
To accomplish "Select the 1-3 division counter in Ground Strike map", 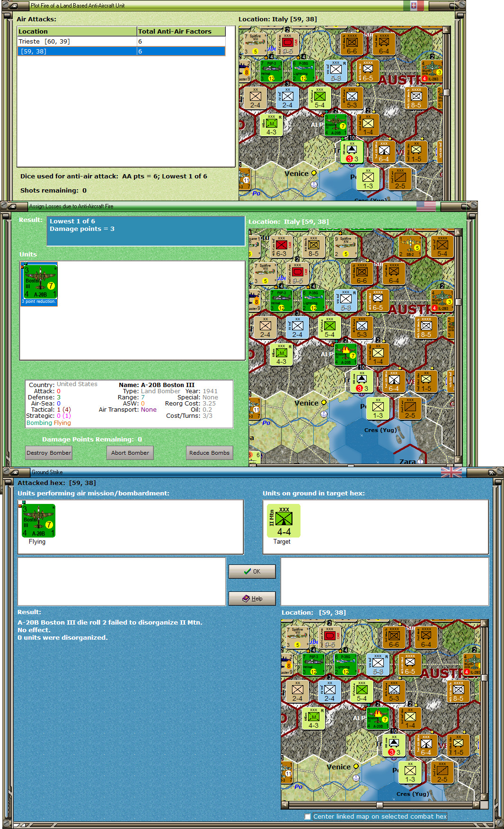I will point(410,772).
